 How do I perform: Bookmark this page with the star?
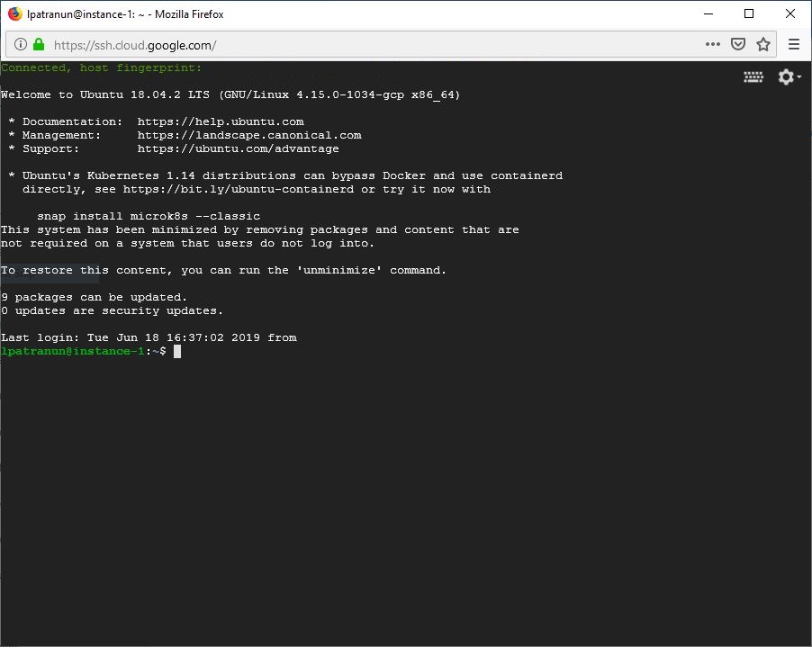click(x=762, y=44)
